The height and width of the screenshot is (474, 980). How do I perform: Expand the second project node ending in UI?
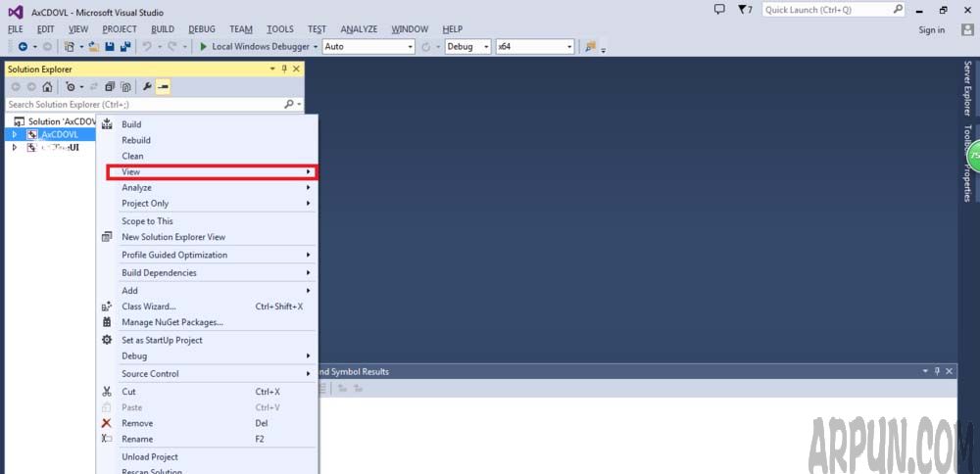tap(15, 148)
